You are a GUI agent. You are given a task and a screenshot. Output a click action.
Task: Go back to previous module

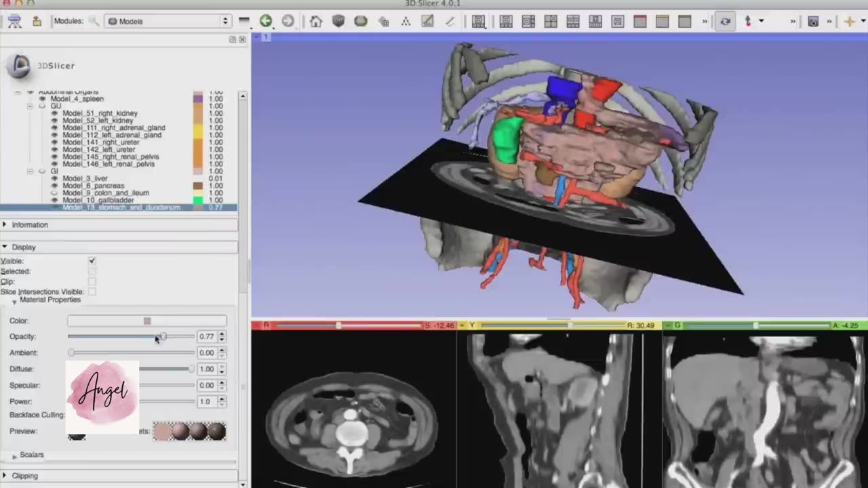pos(266,21)
